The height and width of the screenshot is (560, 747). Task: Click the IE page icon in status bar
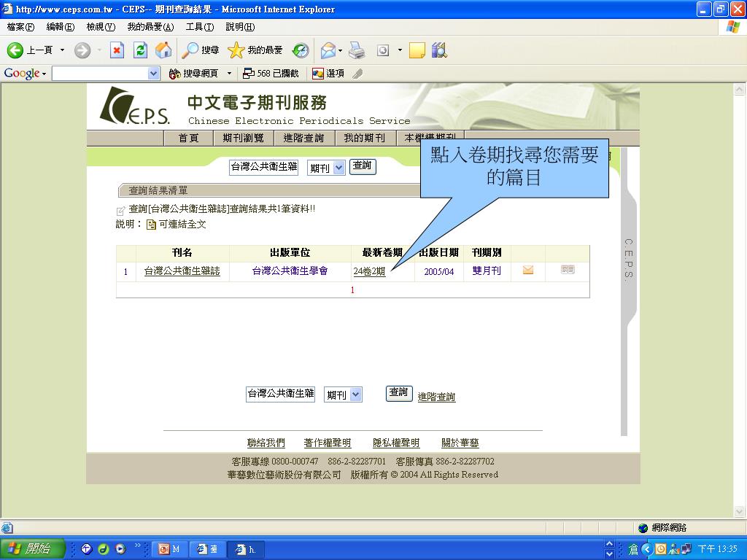(x=7, y=528)
